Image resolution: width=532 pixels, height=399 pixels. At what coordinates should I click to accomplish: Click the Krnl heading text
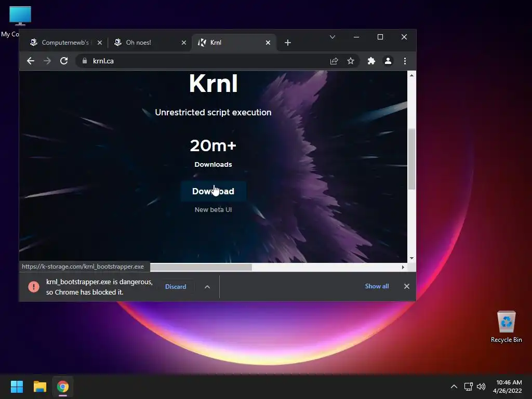coord(213,84)
